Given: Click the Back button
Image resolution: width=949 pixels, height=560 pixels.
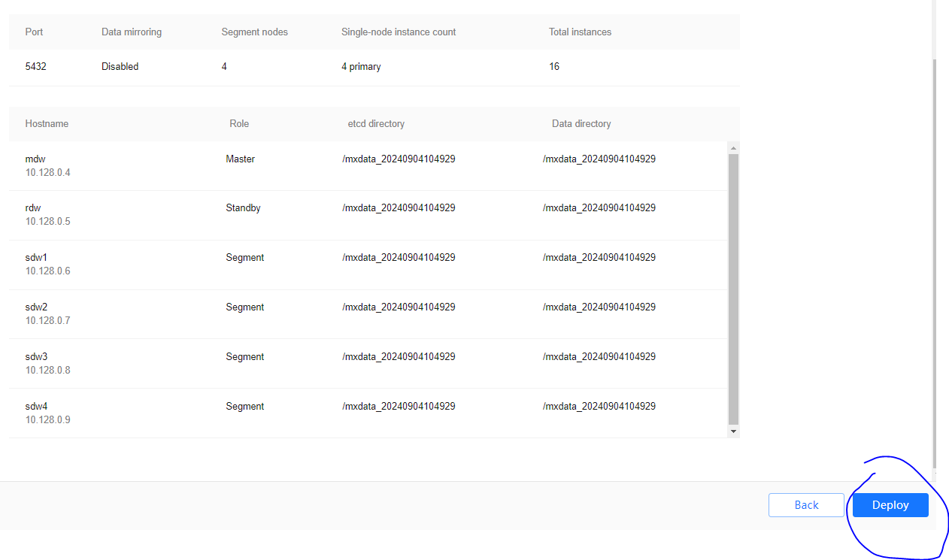Looking at the screenshot, I should click(806, 505).
